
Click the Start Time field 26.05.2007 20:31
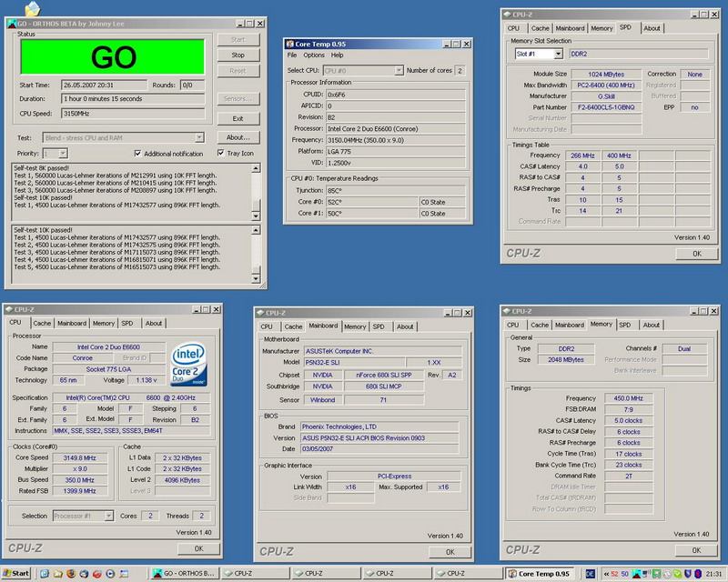(104, 85)
